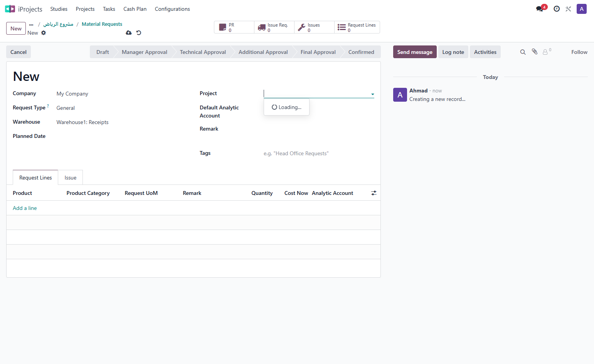Open the Studies menu
Viewport: 594px width, 364px height.
click(x=59, y=9)
